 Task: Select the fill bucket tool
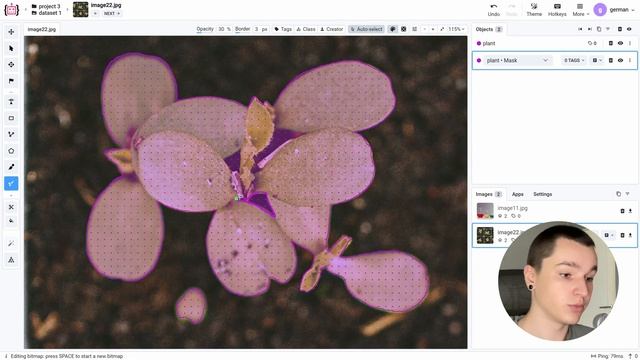tap(11, 221)
